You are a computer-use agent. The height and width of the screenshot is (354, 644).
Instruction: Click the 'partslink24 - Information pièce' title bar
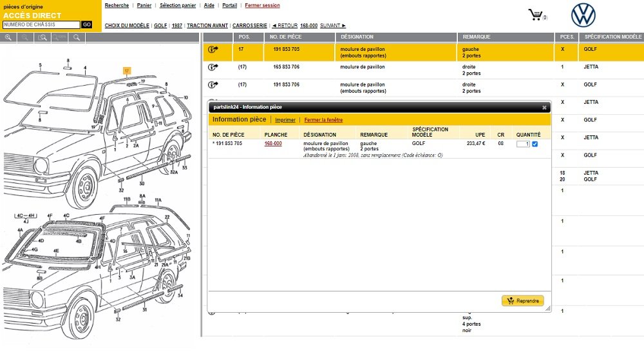click(x=379, y=107)
